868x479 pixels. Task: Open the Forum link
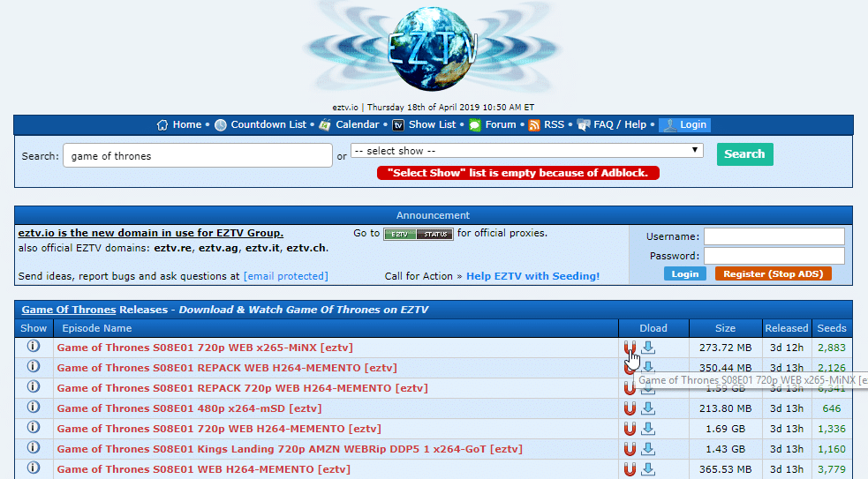[x=501, y=124]
